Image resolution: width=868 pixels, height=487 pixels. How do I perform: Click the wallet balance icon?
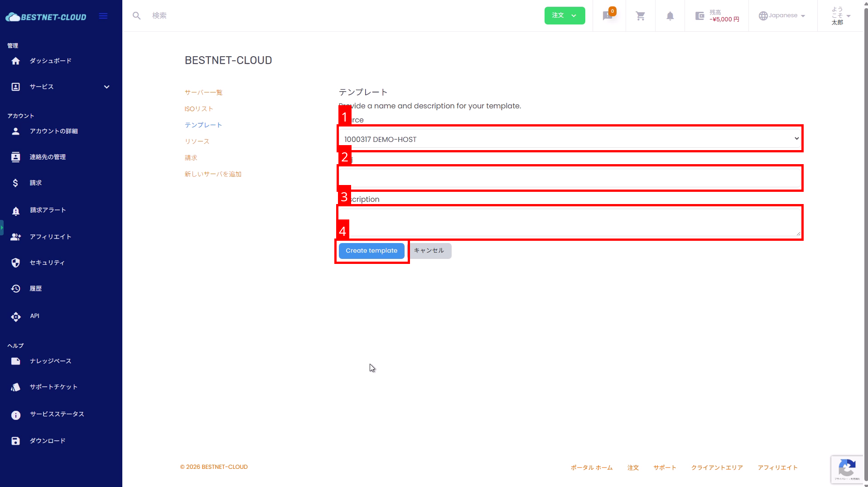point(699,16)
